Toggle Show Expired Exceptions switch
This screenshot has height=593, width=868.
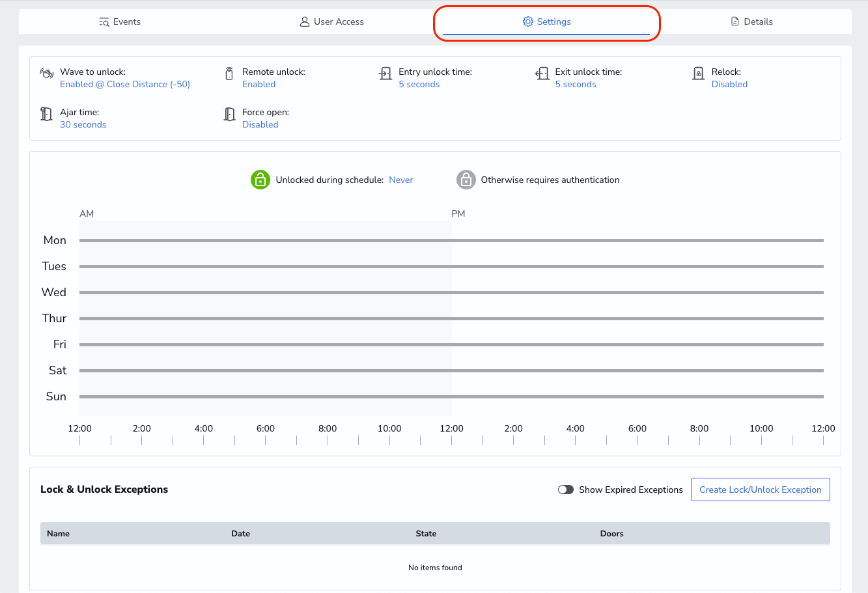(566, 490)
